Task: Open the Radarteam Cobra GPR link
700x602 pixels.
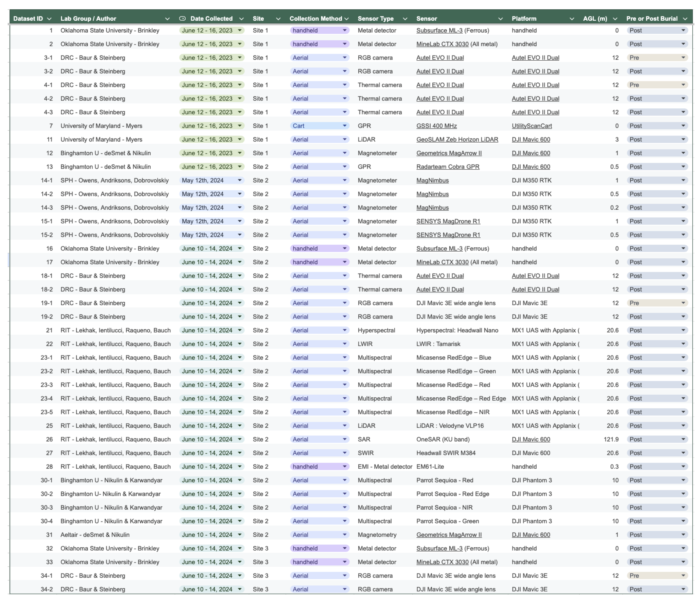Action: [x=448, y=167]
